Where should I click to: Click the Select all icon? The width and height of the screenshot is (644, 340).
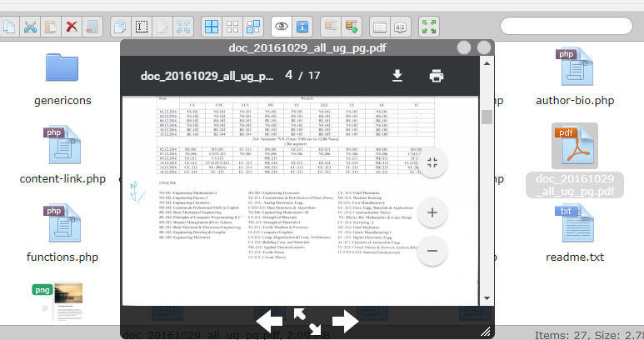tap(212, 27)
